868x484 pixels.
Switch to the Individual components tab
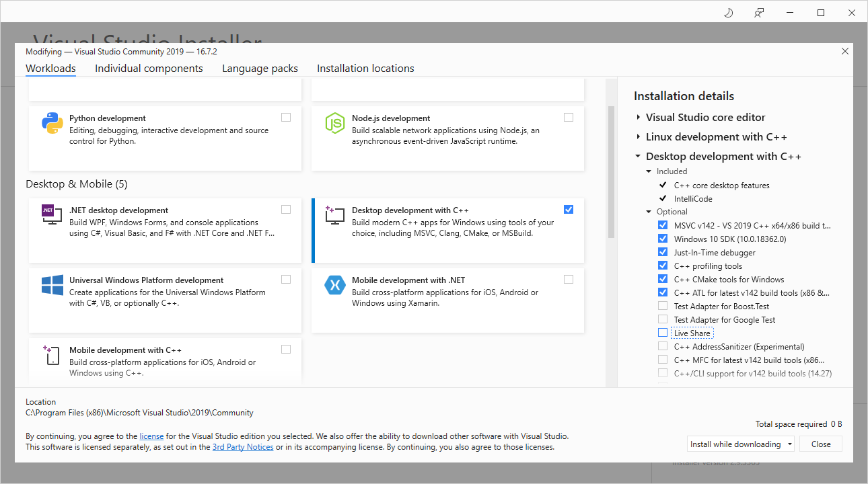149,69
